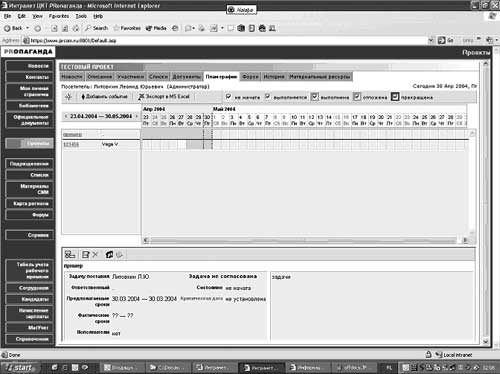
Task: Open the Favorites menu in menu bar
Action: pos(59,16)
